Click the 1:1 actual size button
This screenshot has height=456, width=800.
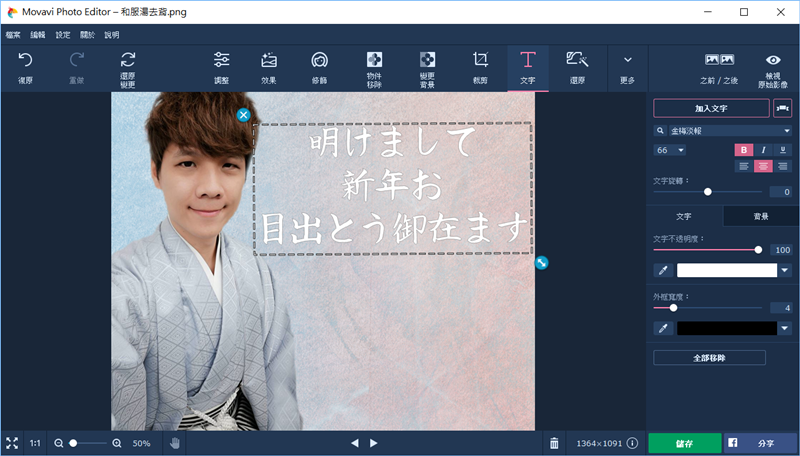coord(35,443)
